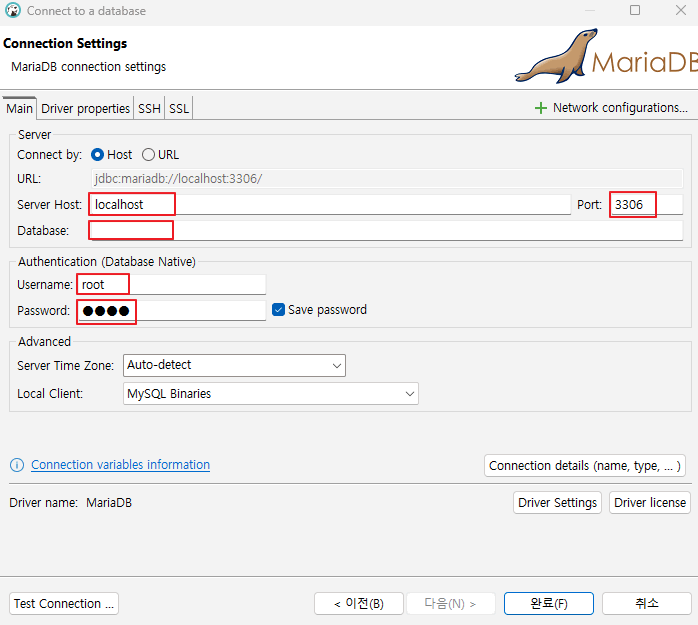
Task: Click the Username input field
Action: coord(172,284)
